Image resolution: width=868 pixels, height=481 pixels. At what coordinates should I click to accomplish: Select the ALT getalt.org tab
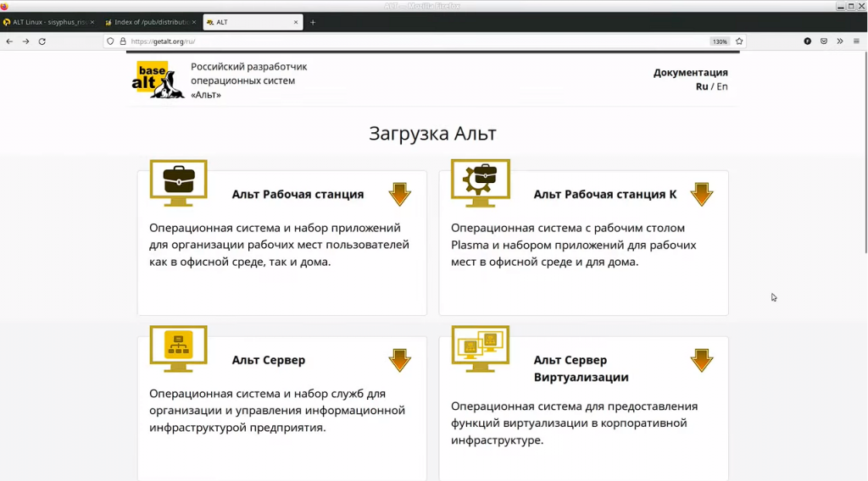click(253, 22)
